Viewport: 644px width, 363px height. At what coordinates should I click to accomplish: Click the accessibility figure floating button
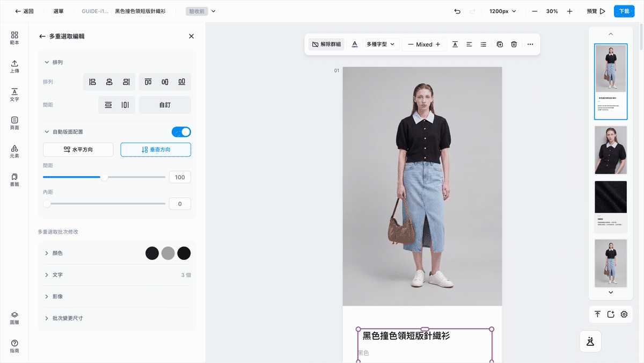[590, 341]
